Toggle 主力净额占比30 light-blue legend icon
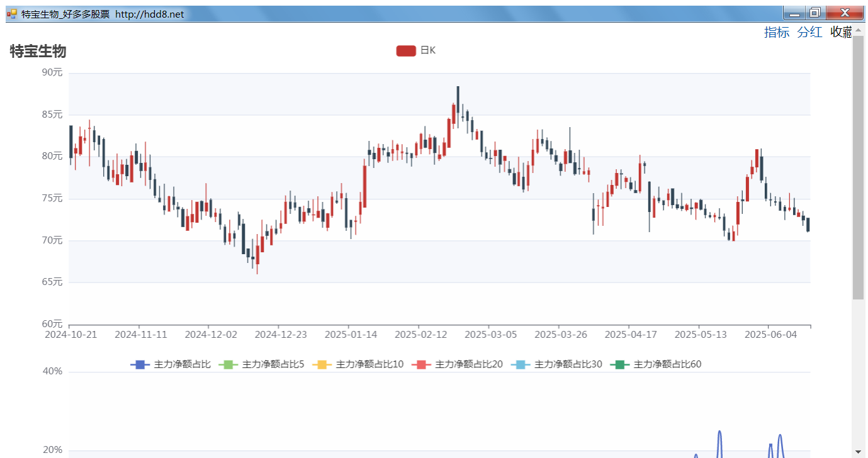 point(521,364)
